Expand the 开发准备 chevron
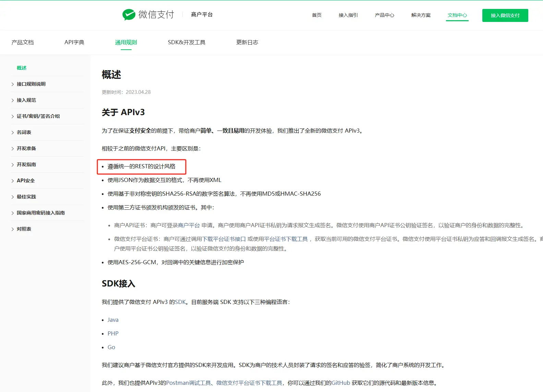The width and height of the screenshot is (543, 392). [x=13, y=148]
